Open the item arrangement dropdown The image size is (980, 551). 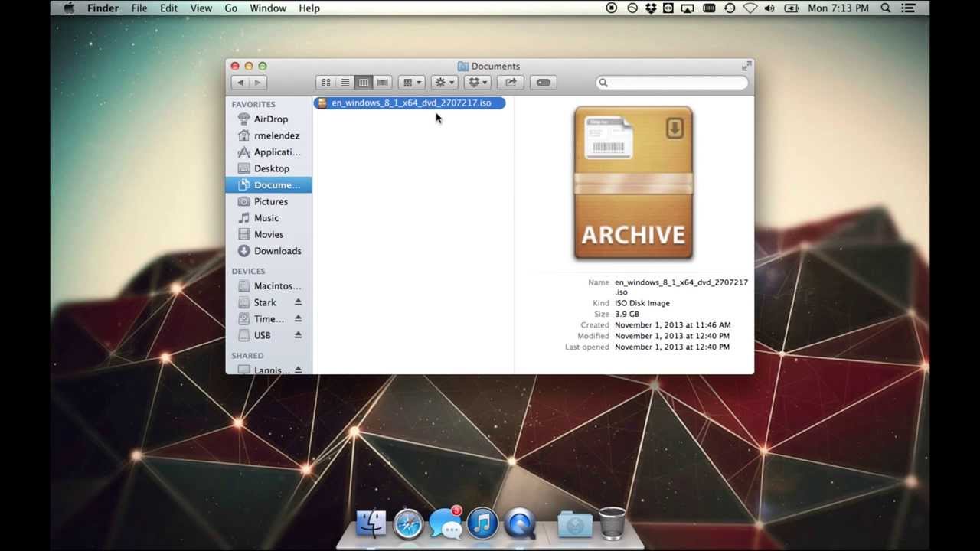click(x=412, y=83)
